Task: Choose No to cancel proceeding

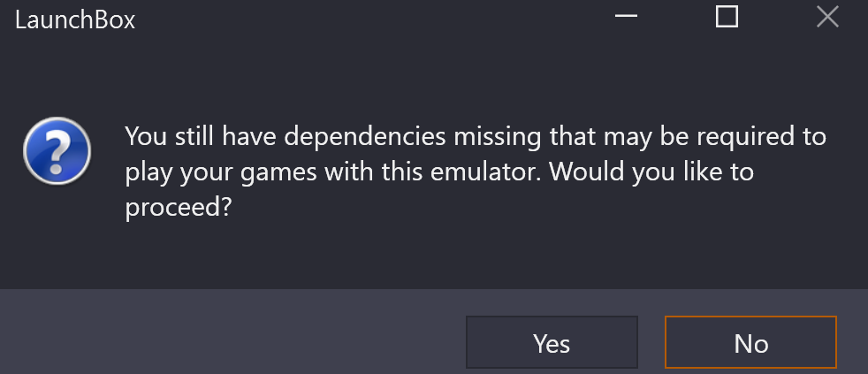Action: click(750, 342)
